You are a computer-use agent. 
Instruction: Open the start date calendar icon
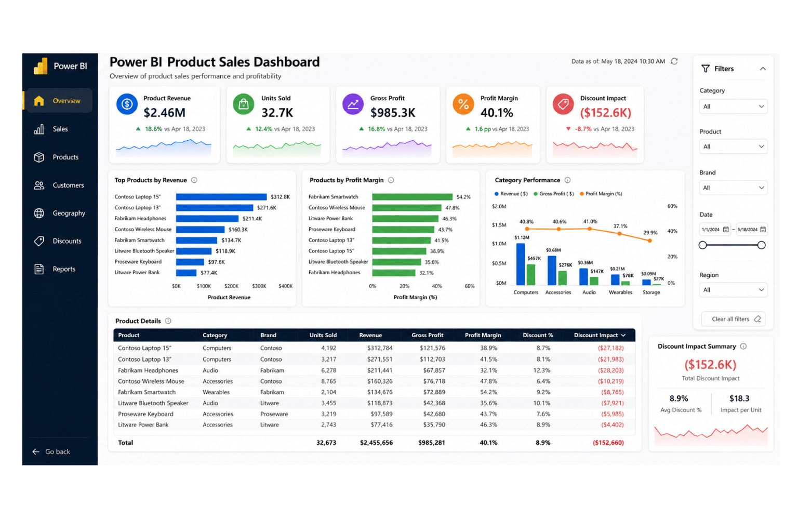tap(726, 229)
